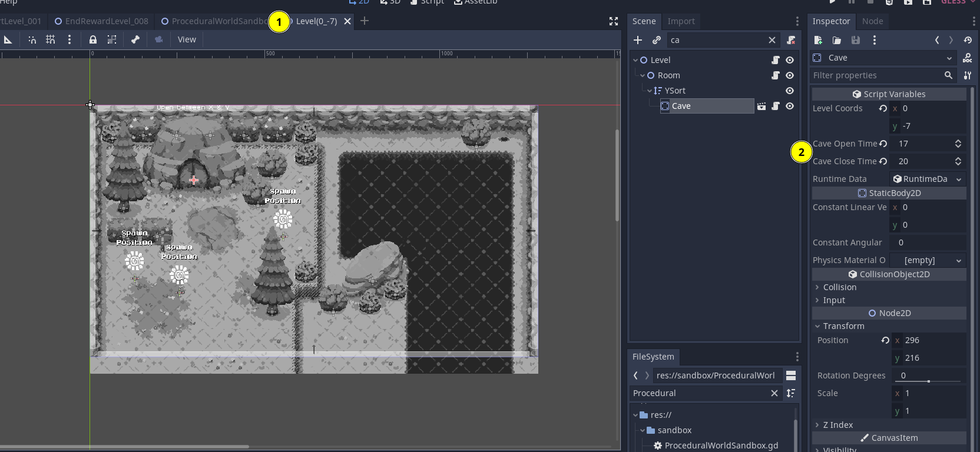Open the Cave object dropdown in Inspector

point(883,58)
